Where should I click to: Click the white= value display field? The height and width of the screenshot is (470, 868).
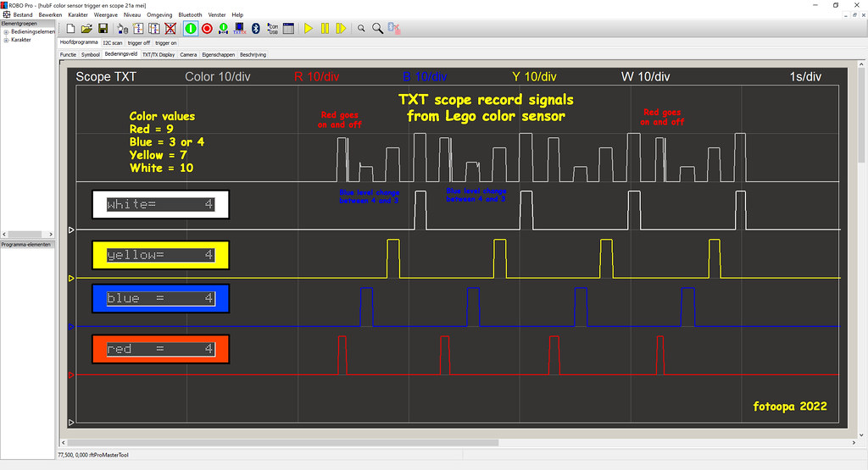pyautogui.click(x=160, y=205)
